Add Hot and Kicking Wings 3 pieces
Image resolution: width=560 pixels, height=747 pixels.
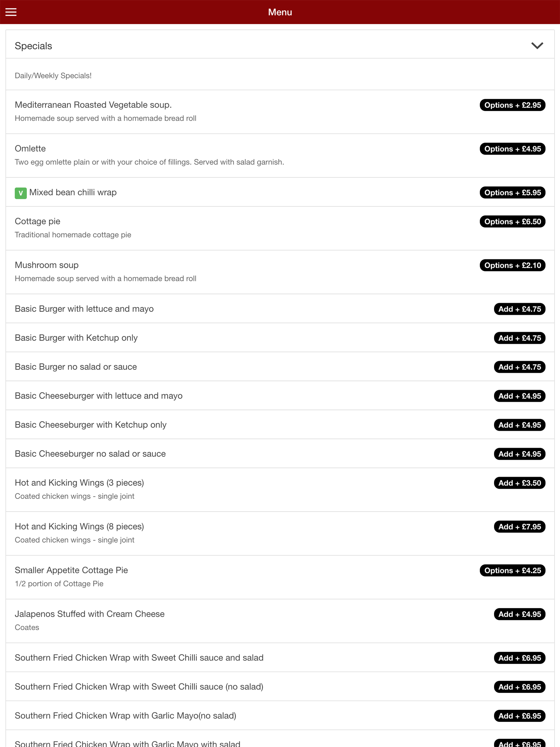coord(520,483)
